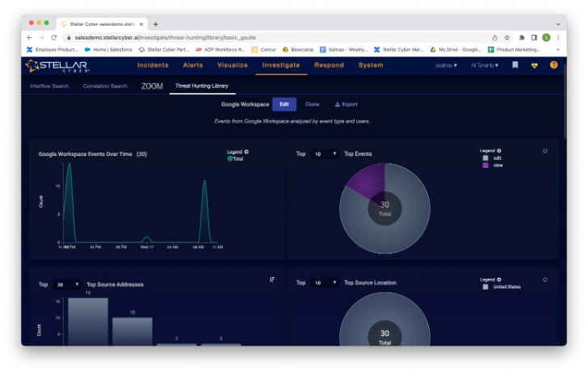The height and width of the screenshot is (374, 588).
Task: Click the settings icon on Top Events panel
Action: tap(545, 150)
